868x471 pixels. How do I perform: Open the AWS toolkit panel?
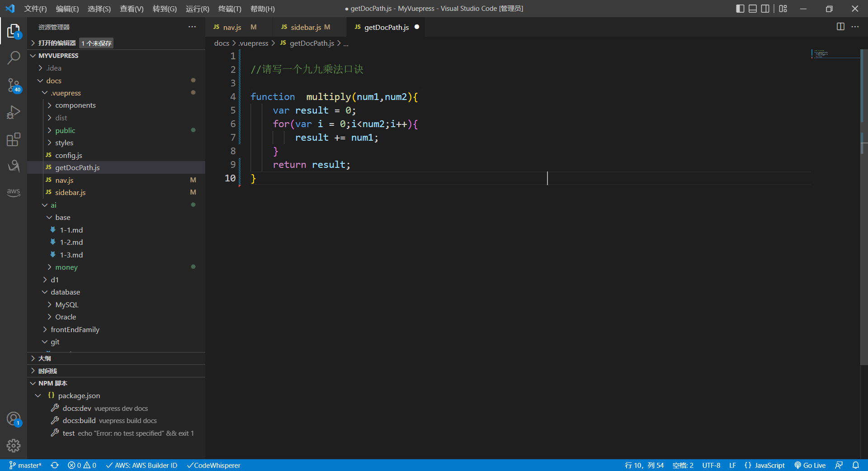pyautogui.click(x=14, y=192)
